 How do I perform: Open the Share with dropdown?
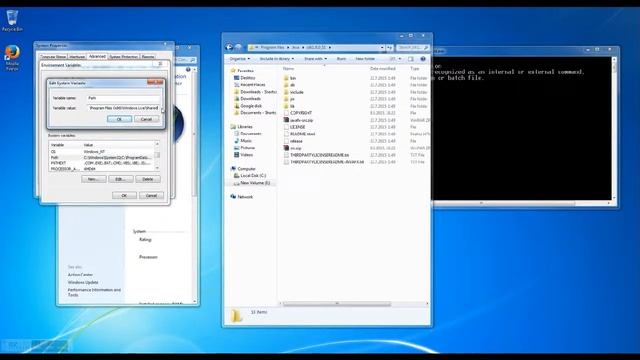click(x=316, y=59)
